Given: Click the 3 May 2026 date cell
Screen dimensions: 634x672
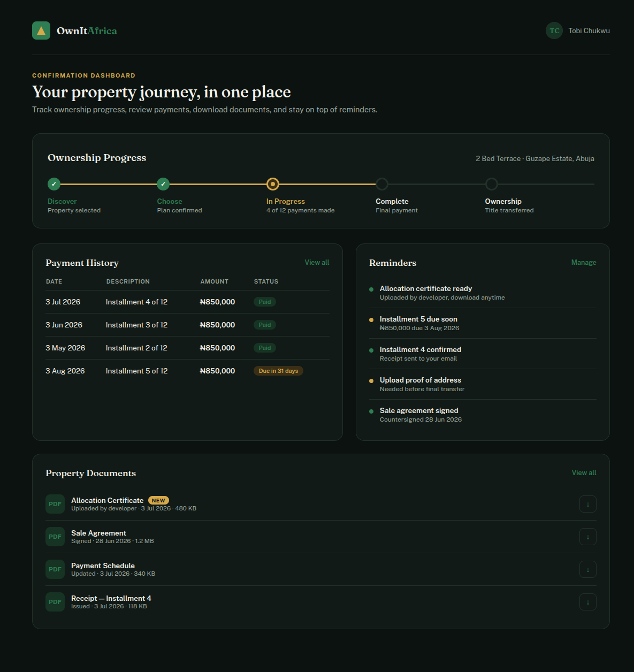Looking at the screenshot, I should click(65, 348).
